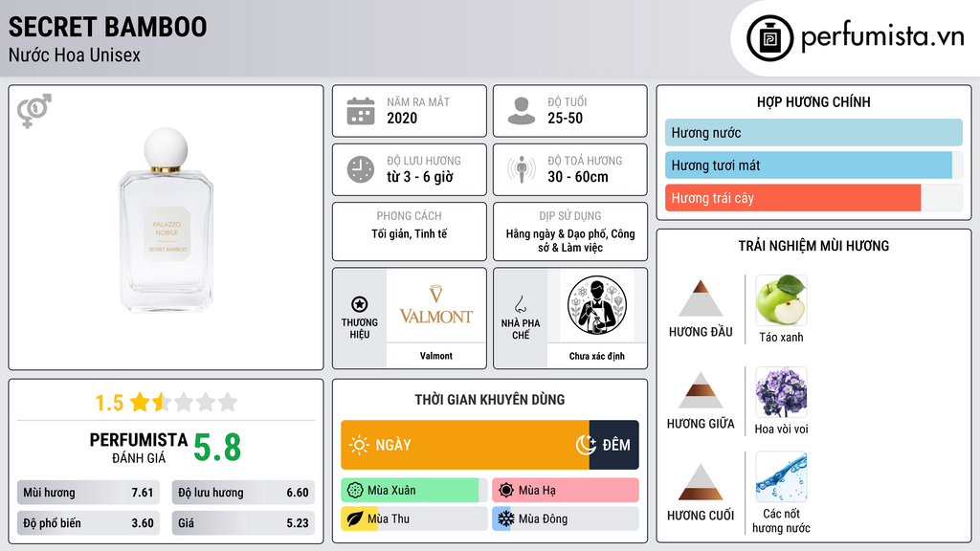Click the Hương nước accord bar
This screenshot has height=551, width=980.
(813, 132)
